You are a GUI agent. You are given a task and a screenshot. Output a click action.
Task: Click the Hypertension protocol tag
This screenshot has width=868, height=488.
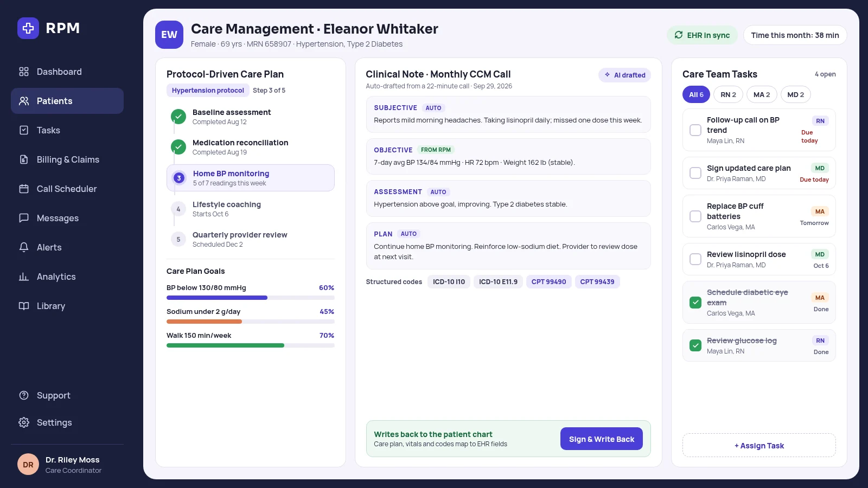click(208, 91)
